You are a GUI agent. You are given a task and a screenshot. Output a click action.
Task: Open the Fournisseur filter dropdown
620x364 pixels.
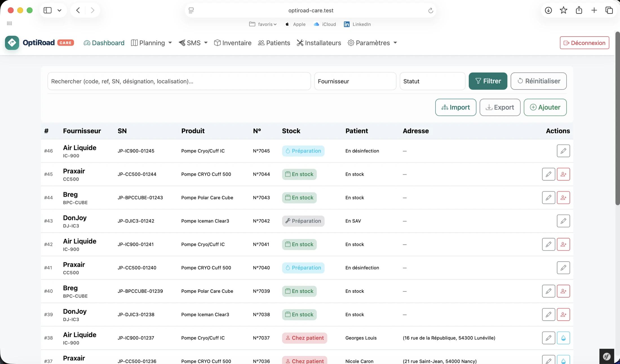[x=355, y=81]
